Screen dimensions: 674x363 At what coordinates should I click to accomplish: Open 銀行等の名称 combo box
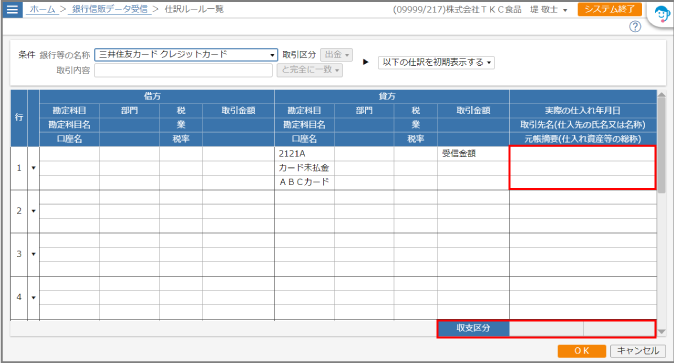[186, 55]
